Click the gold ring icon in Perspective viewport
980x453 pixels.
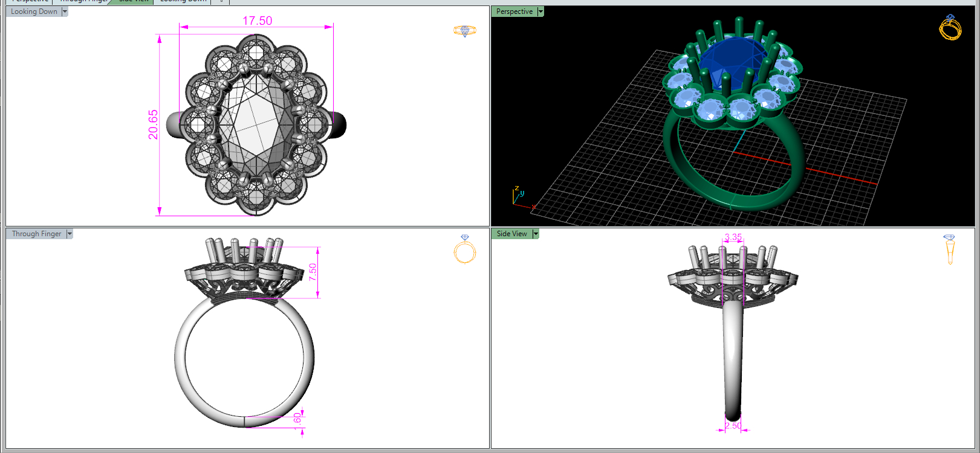(x=950, y=27)
